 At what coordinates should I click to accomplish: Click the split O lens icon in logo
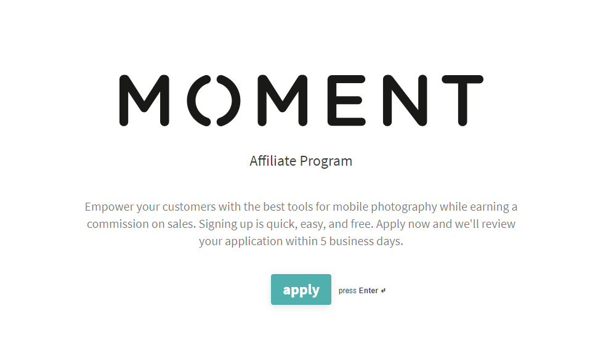coord(214,100)
